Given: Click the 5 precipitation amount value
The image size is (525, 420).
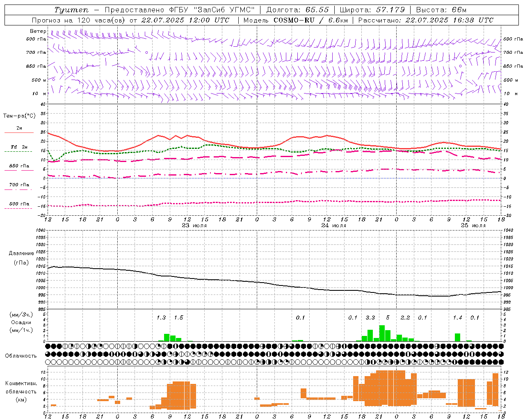Looking at the screenshot, I should (388, 318).
